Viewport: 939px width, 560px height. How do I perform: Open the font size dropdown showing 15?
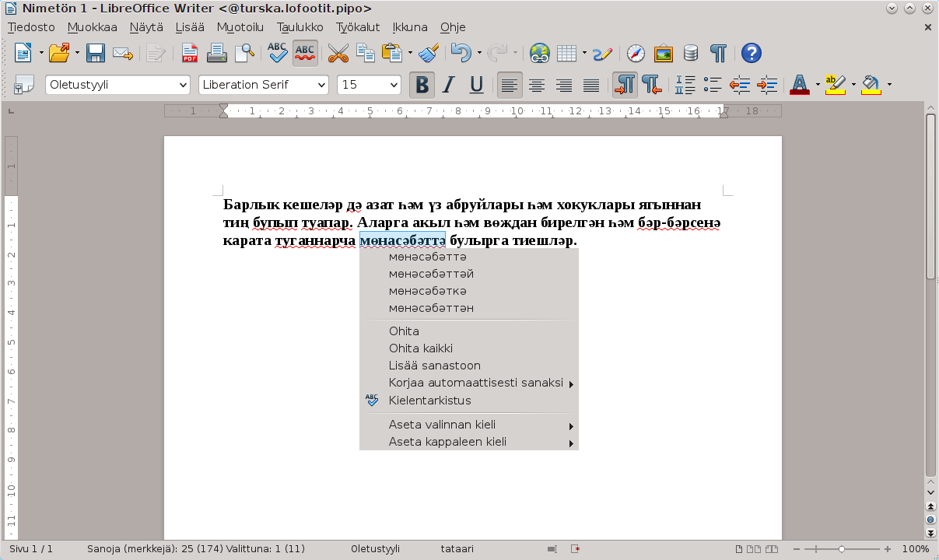393,85
